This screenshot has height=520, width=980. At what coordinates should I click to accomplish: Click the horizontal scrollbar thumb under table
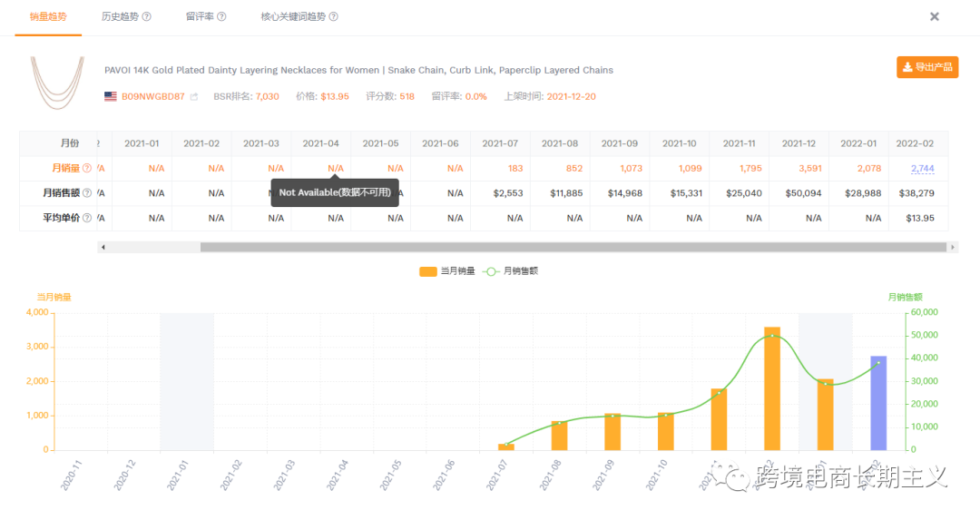(572, 247)
